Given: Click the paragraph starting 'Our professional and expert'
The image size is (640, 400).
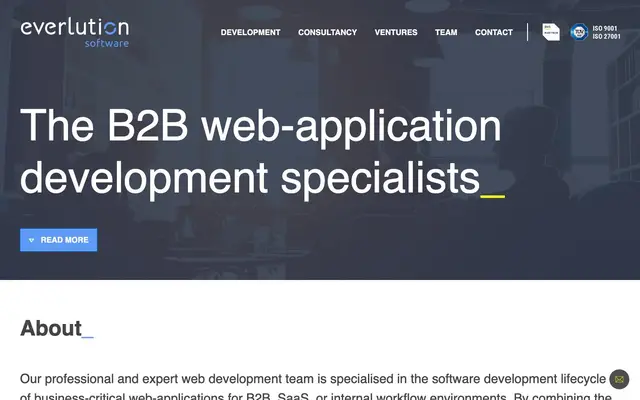Looking at the screenshot, I should tap(315, 387).
